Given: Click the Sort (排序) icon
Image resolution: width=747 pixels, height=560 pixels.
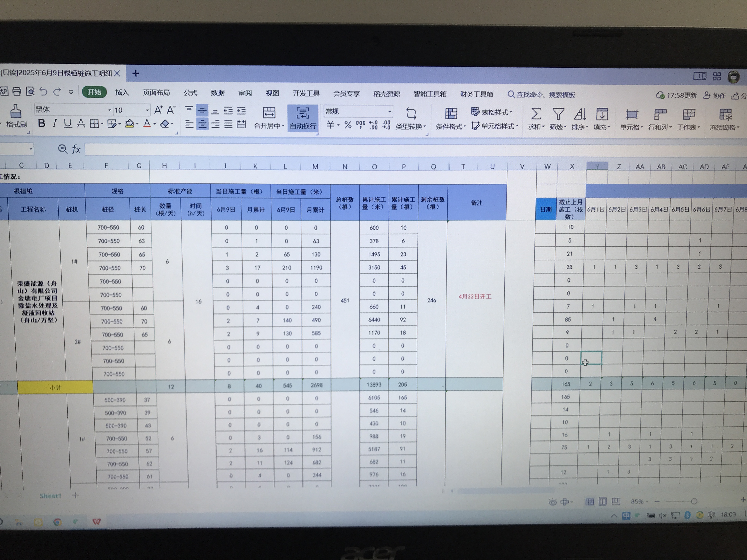Looking at the screenshot, I should tap(580, 114).
